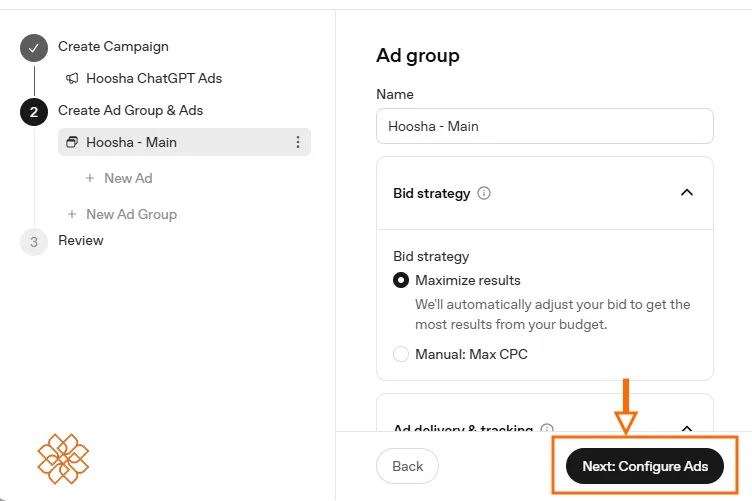Screen dimensions: 752x501
Task: Click Next: Configure Ads button
Action: [645, 466]
